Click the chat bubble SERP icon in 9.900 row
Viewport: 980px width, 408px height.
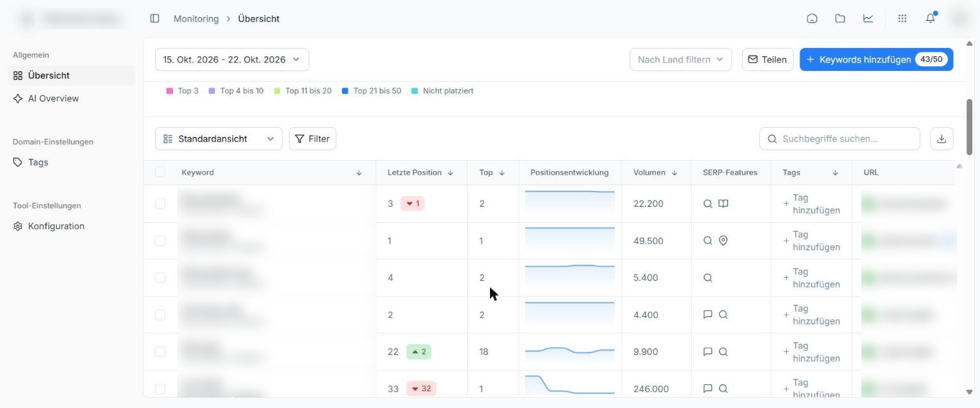coord(708,352)
